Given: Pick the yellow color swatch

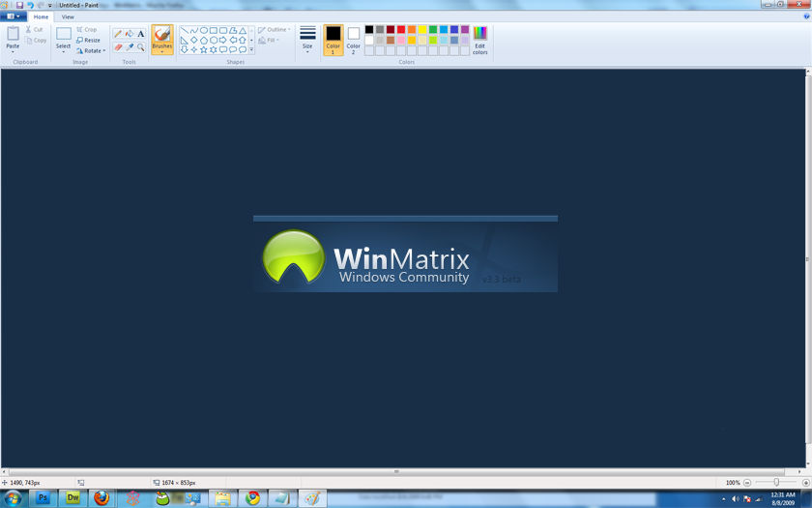Looking at the screenshot, I should (x=422, y=30).
